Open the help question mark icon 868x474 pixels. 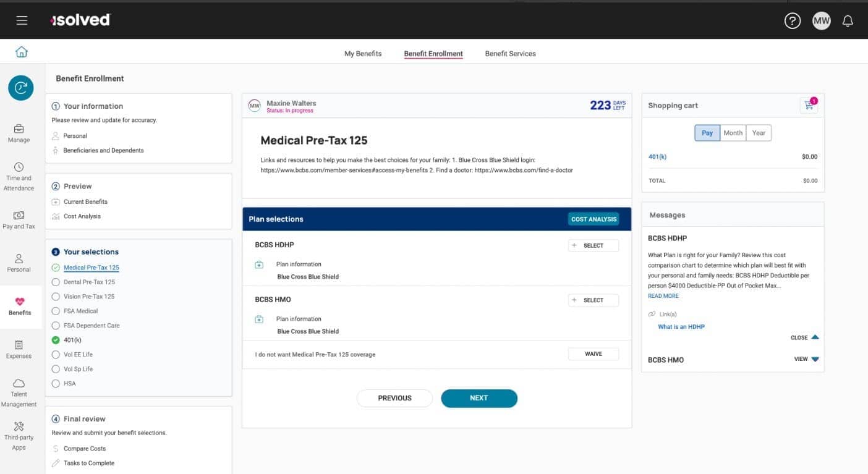tap(793, 21)
